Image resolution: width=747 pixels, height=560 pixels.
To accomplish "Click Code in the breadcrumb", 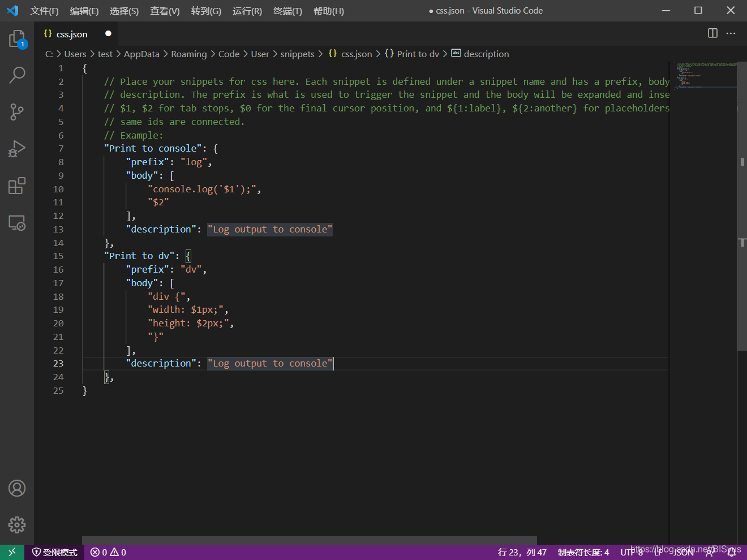I will 229,54.
